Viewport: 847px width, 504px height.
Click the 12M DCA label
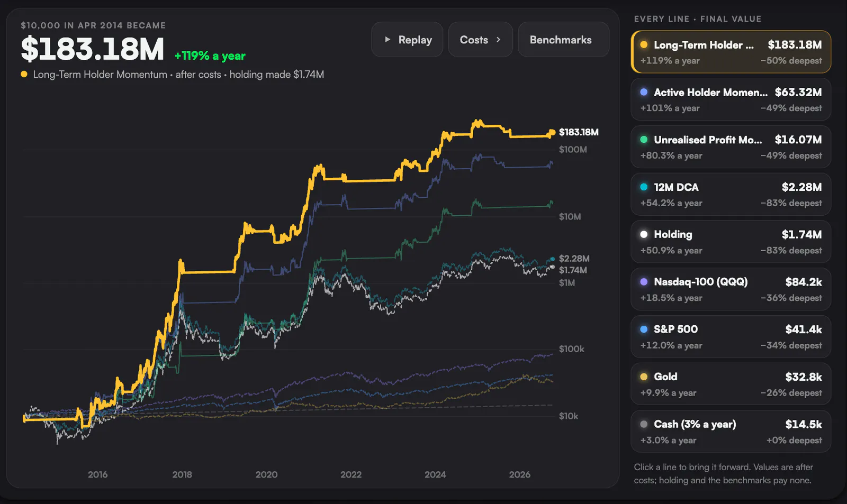click(x=676, y=187)
